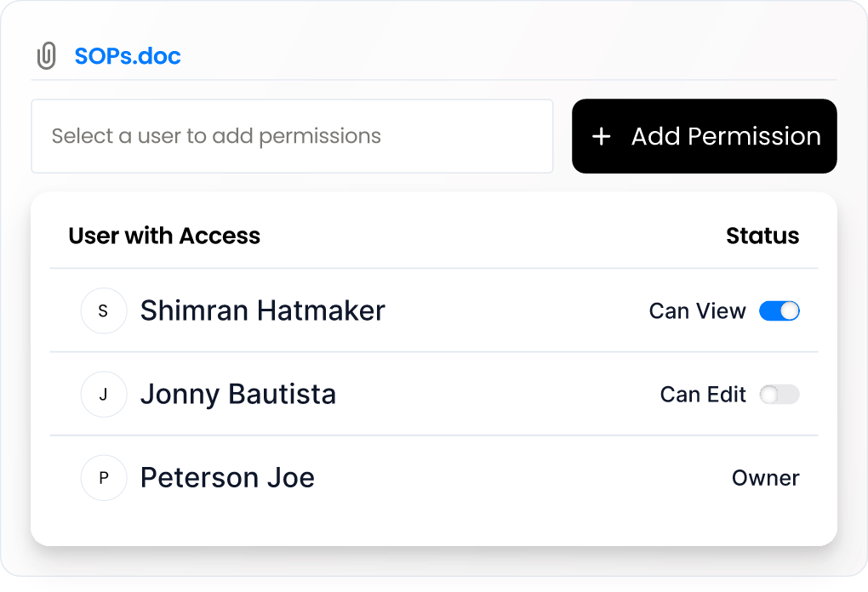868x592 pixels.
Task: Click the J avatar for Jonny Bautista
Action: [x=104, y=395]
